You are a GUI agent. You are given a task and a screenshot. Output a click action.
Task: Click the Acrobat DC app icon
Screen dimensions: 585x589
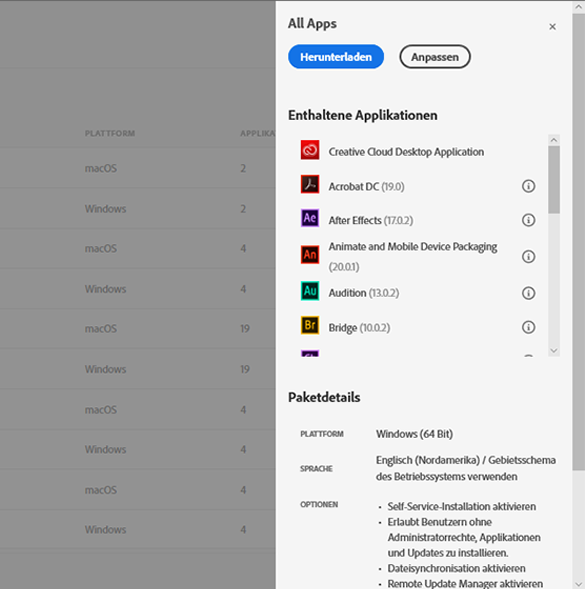(310, 184)
